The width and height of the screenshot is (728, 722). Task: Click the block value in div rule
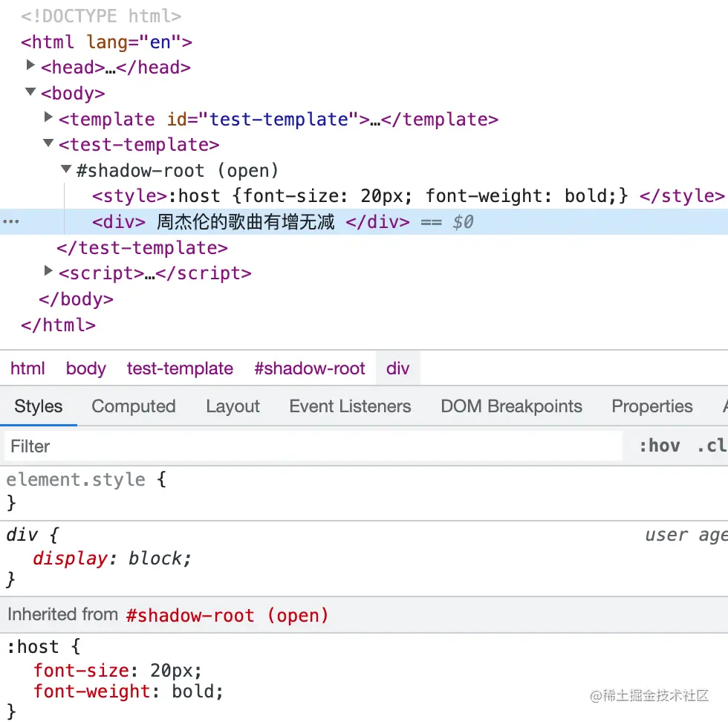[155, 559]
